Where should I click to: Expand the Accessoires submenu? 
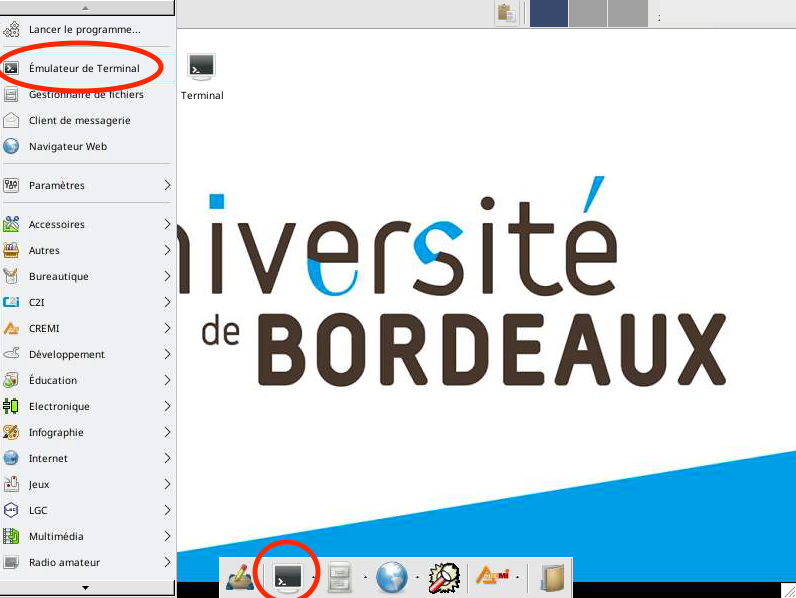tap(86, 224)
